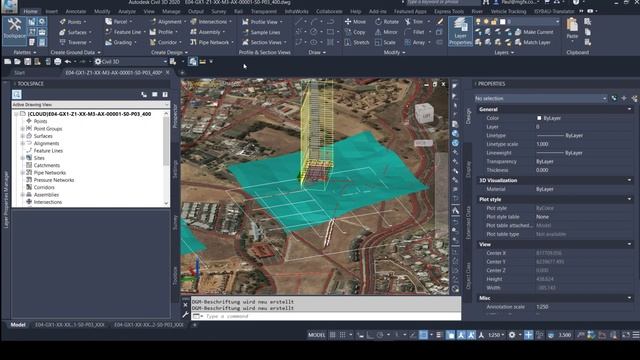640x360 pixels.
Task: Click the Corridor tool
Action: tap(165, 42)
